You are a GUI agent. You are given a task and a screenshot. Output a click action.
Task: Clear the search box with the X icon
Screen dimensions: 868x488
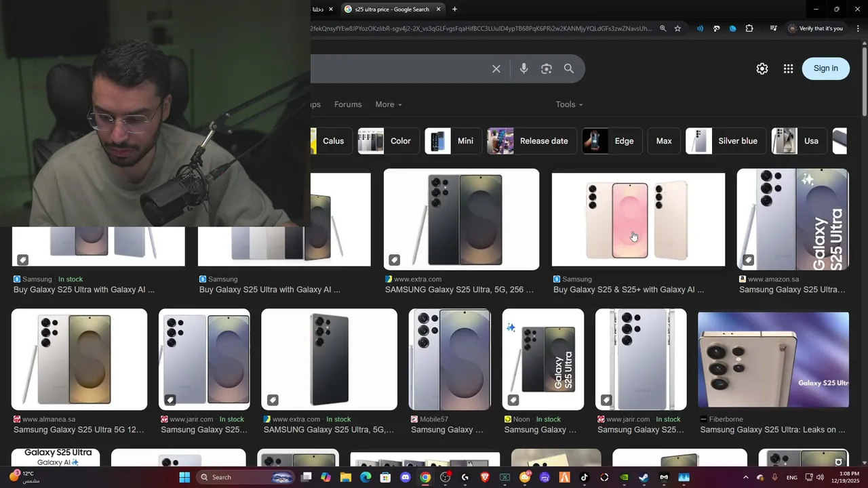point(496,68)
